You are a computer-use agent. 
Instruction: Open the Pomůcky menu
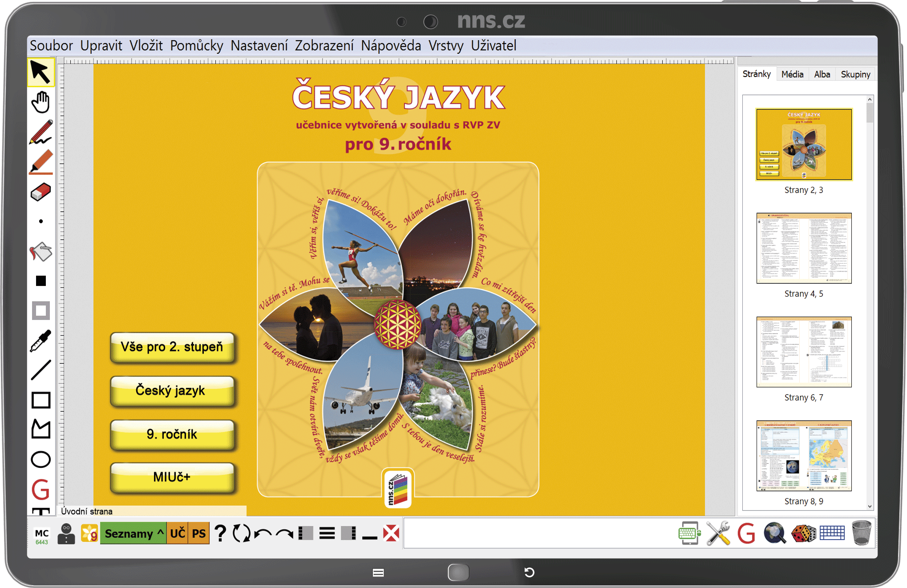[x=196, y=46]
